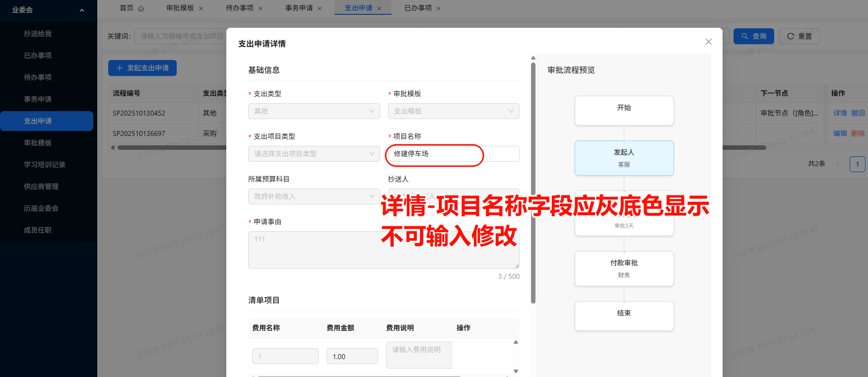Click the 项目名称 field containing 修建停车场
Viewport: 868px width, 377px height.
coord(454,154)
